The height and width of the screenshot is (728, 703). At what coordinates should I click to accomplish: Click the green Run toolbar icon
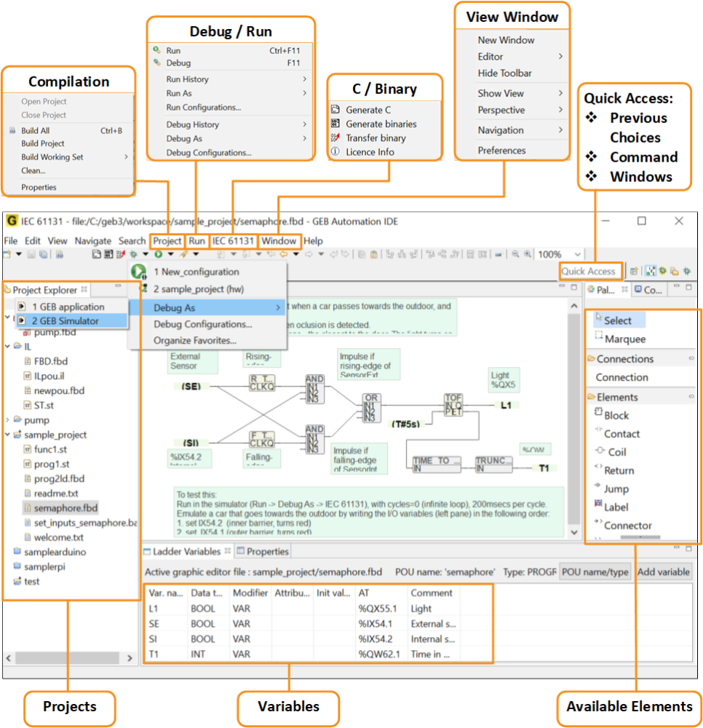pyautogui.click(x=158, y=254)
